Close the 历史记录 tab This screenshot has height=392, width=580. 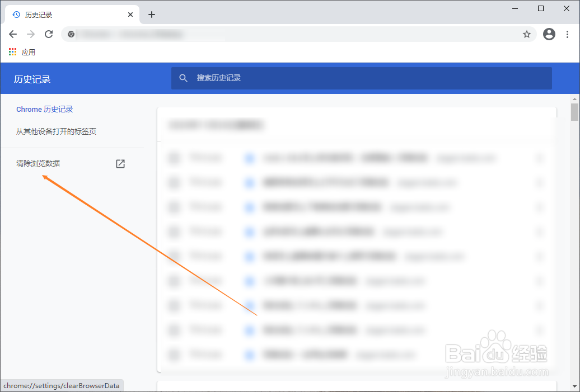(130, 15)
